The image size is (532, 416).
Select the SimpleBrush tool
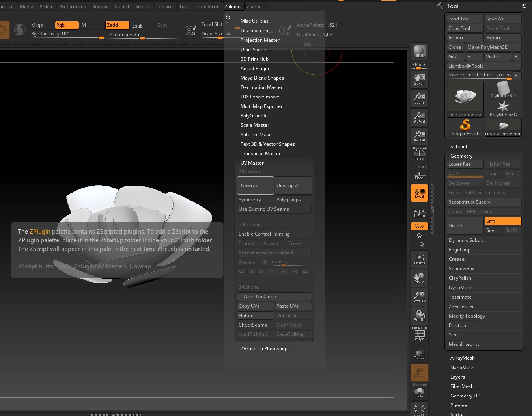pyautogui.click(x=465, y=128)
